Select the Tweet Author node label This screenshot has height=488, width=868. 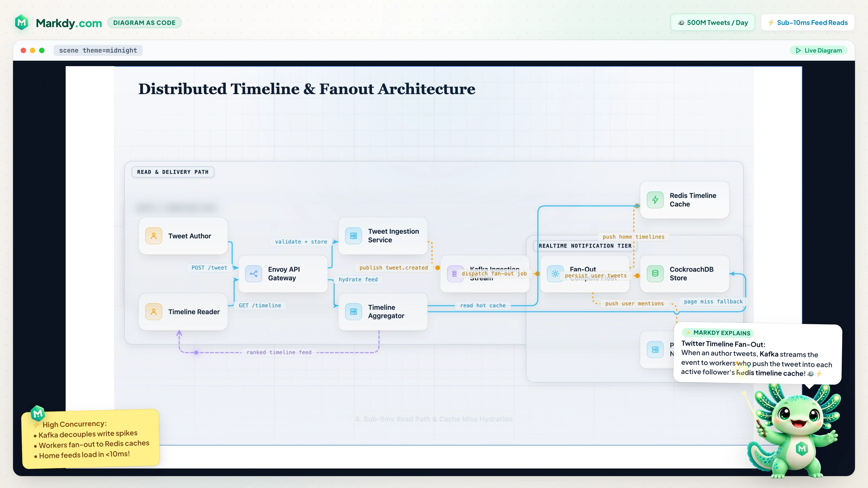tap(190, 236)
